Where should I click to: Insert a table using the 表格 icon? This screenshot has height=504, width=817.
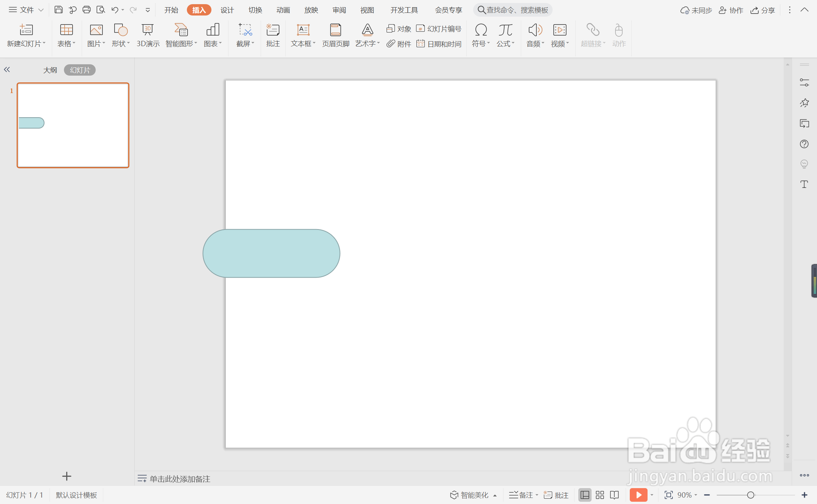66,30
